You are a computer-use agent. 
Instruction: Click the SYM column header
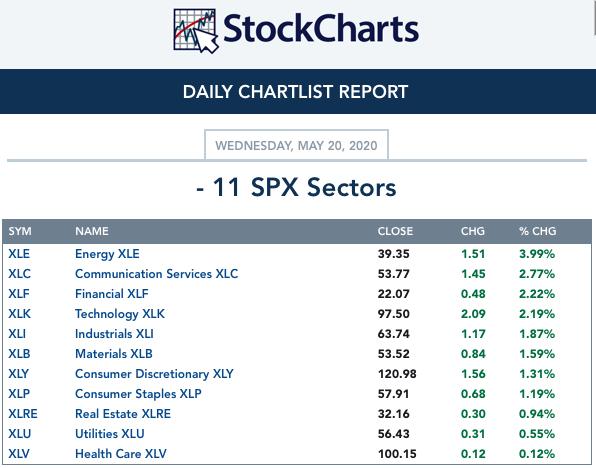pos(20,231)
